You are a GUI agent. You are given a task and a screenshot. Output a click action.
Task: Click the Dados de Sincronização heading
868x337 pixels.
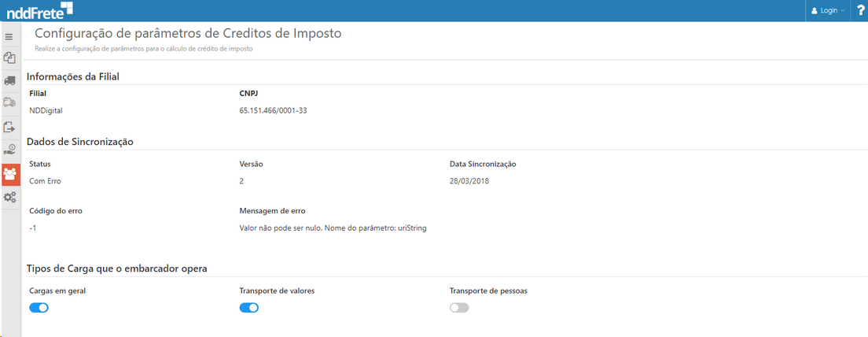coord(79,142)
